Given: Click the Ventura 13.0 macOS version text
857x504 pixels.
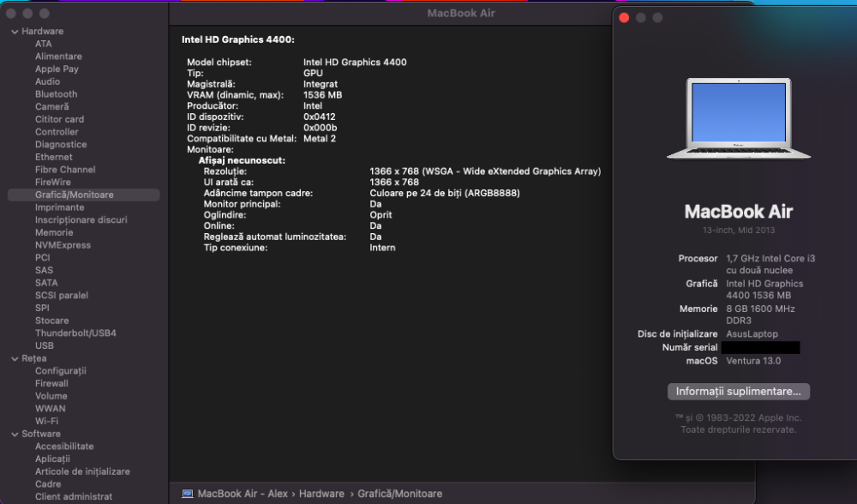Looking at the screenshot, I should click(753, 361).
